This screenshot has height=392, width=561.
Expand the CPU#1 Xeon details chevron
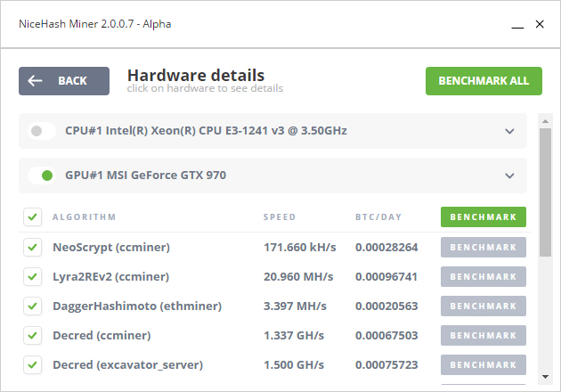click(509, 131)
